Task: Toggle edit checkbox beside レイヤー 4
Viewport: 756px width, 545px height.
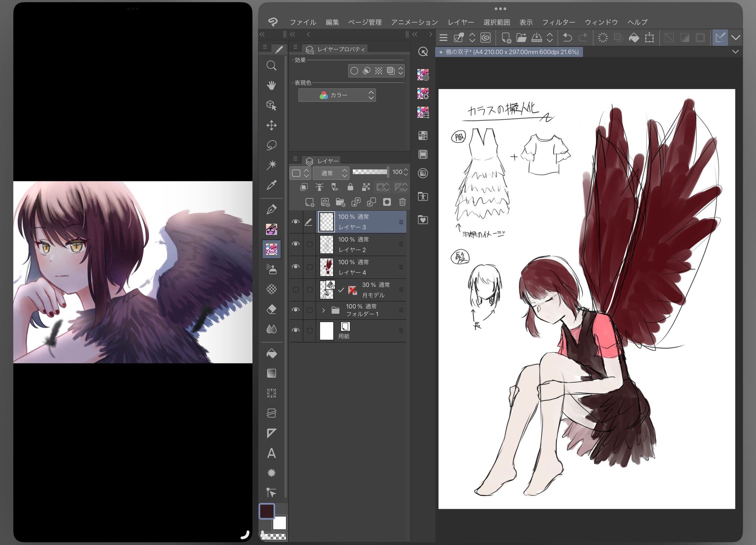Action: [309, 267]
